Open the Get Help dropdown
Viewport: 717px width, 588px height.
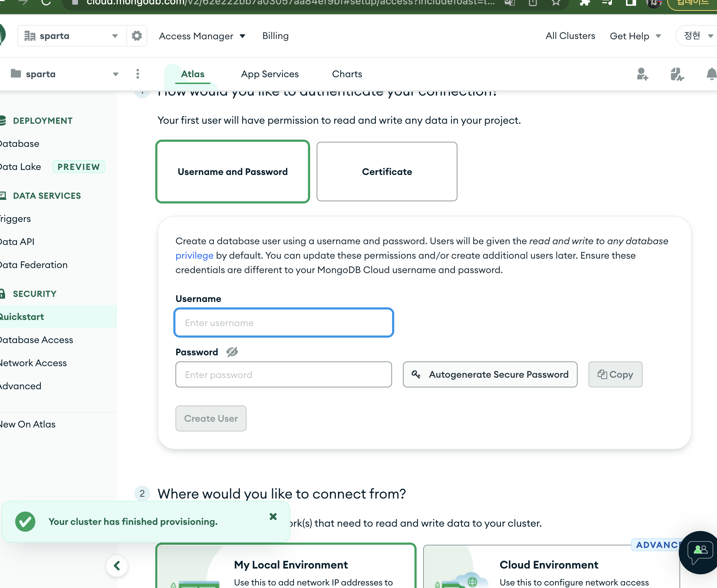(x=635, y=36)
